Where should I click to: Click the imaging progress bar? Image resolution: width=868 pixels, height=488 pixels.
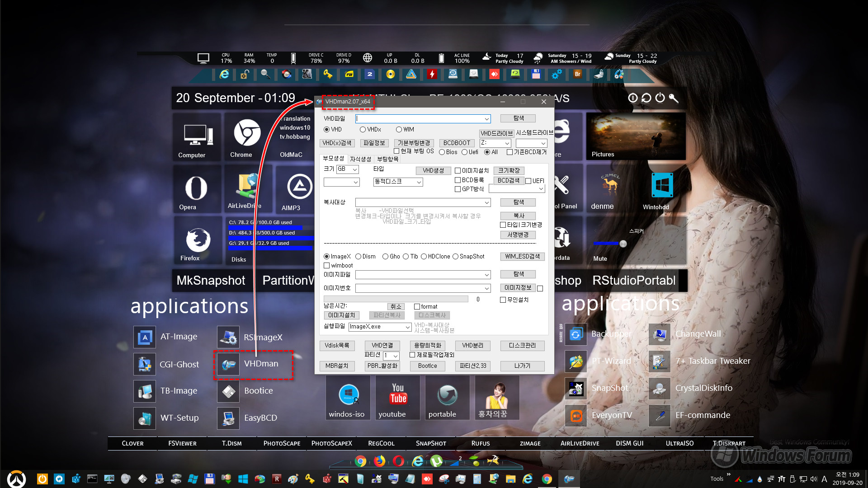coord(396,299)
